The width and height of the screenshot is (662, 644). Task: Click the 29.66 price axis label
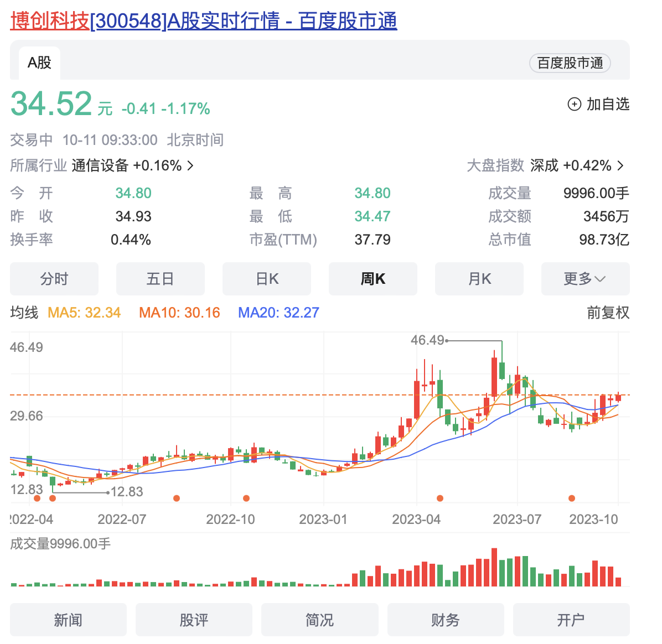[27, 416]
